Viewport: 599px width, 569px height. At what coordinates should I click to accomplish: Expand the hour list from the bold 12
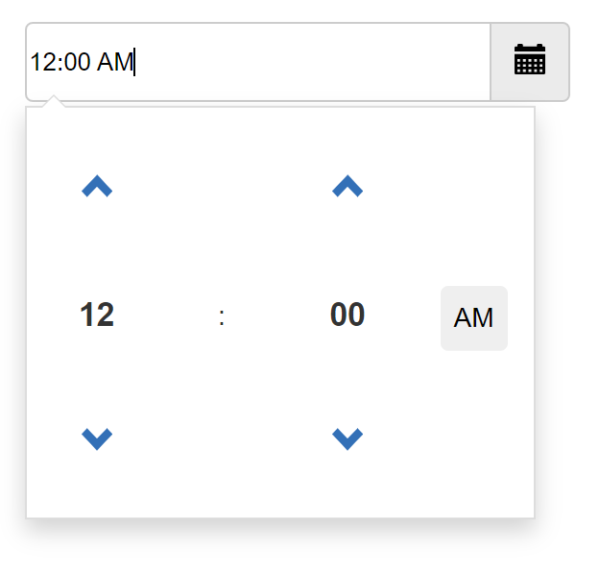[97, 314]
